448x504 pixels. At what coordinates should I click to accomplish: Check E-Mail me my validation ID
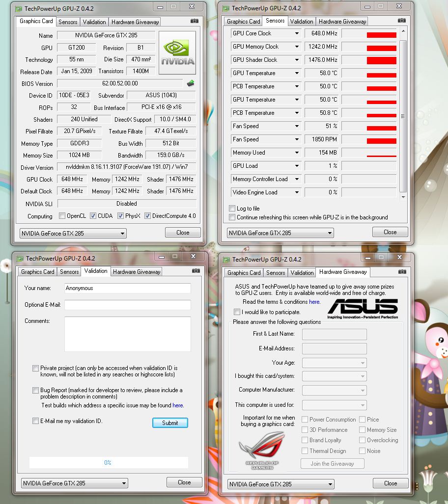[x=35, y=421]
